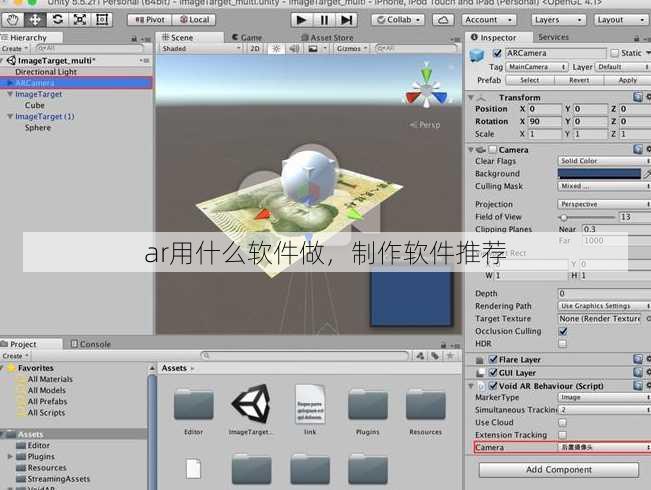Select the Rotate tool

pyautogui.click(x=57, y=20)
